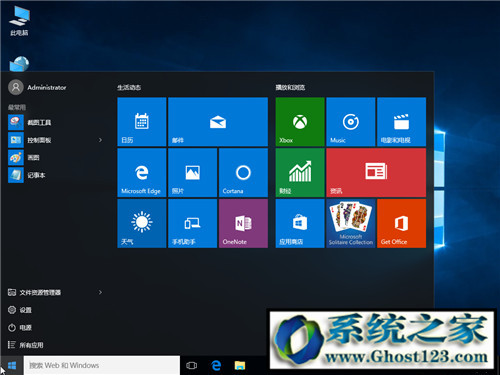Open the red News tile

coord(376,173)
